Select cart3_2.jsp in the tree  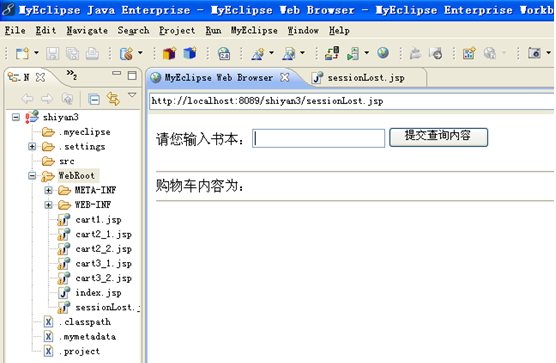click(95, 278)
